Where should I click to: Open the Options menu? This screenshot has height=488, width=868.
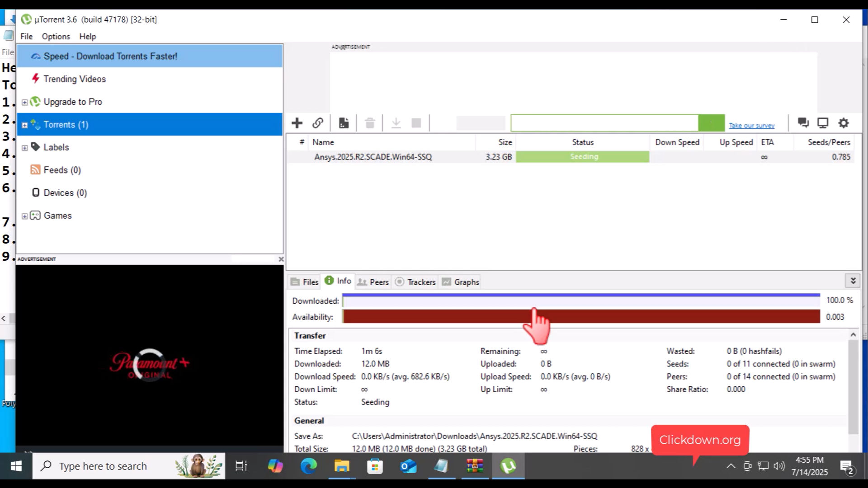(x=56, y=37)
